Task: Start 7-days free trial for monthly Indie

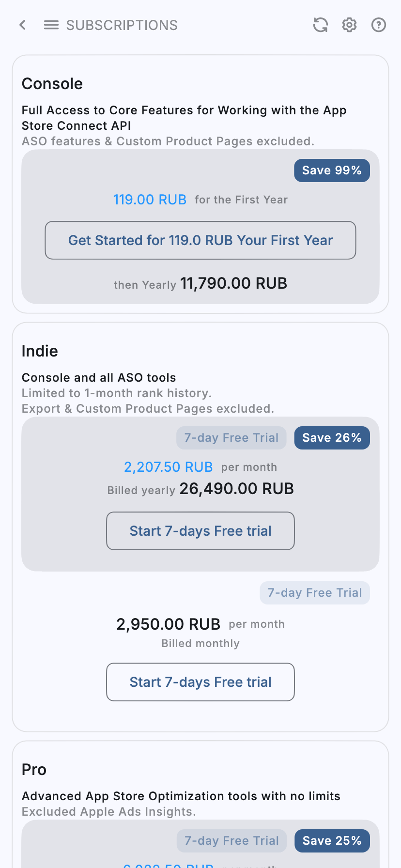Action: [200, 682]
